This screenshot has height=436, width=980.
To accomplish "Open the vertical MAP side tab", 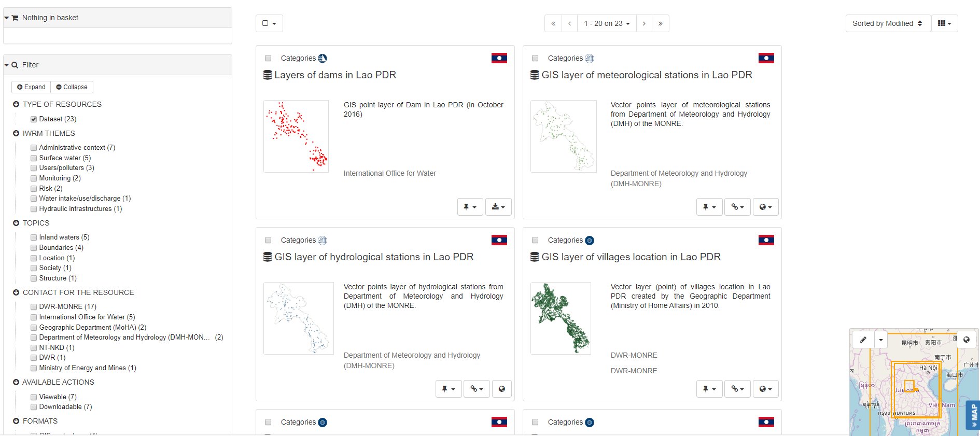I will pos(973,414).
